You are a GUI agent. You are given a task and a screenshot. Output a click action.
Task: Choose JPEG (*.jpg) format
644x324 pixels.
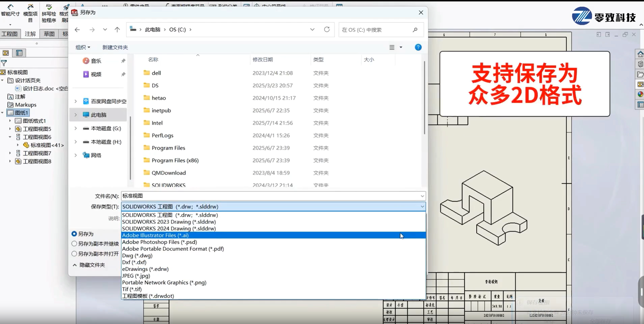point(273,276)
